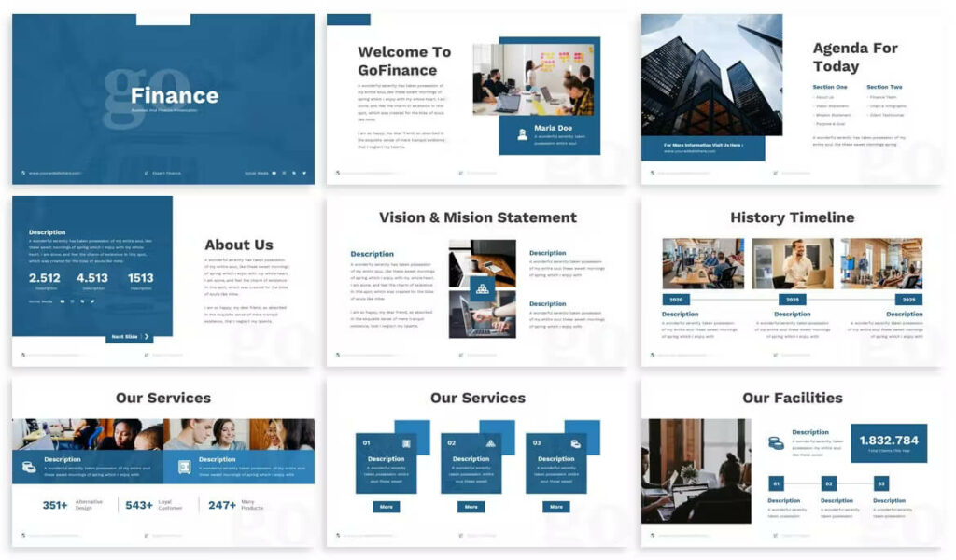
Task: Select the money icon on the Our Facilities slide
Action: pos(776,442)
